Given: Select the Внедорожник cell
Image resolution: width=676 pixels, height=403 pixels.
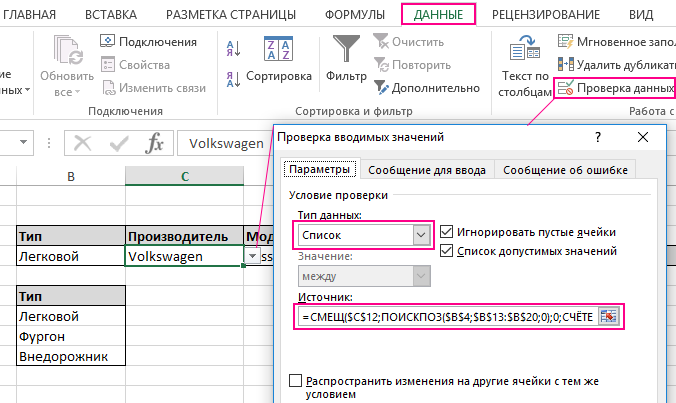Looking at the screenshot, I should (x=71, y=356).
